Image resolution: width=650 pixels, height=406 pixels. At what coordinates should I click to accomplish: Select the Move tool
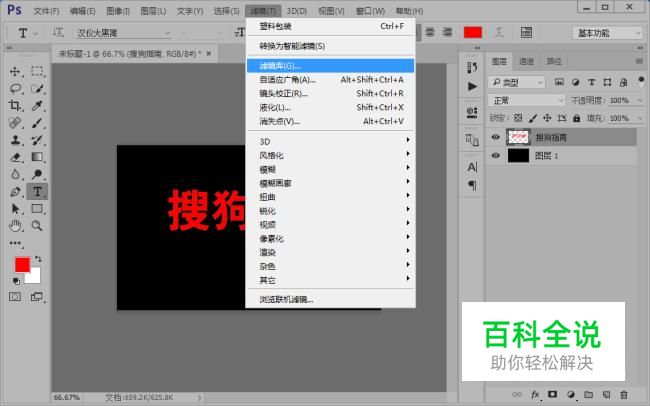[15, 71]
